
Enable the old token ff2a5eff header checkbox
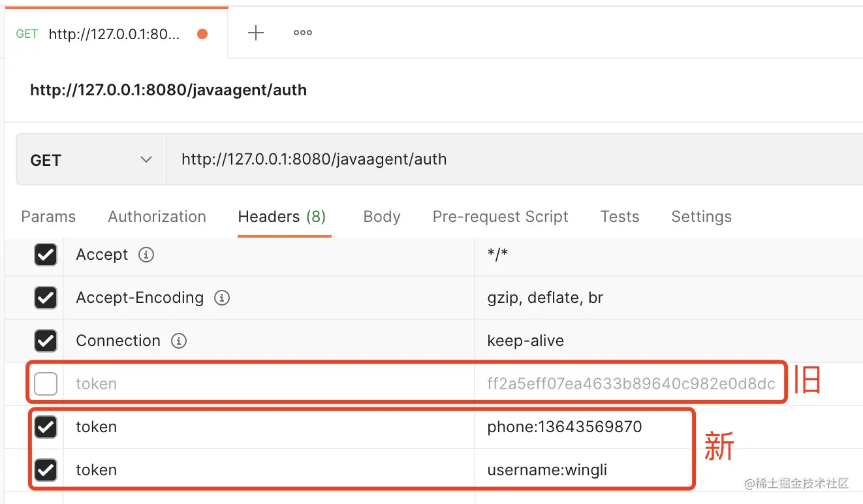46,384
